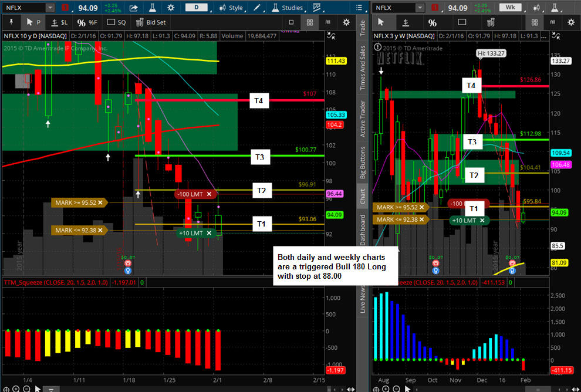Open the share icon in left chart toolbar
Screen dimensions: 581x392
(133, 8)
